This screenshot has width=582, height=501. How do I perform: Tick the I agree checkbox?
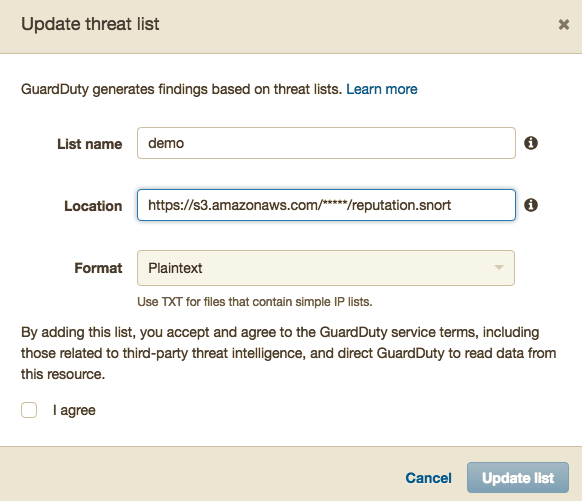pos(29,410)
